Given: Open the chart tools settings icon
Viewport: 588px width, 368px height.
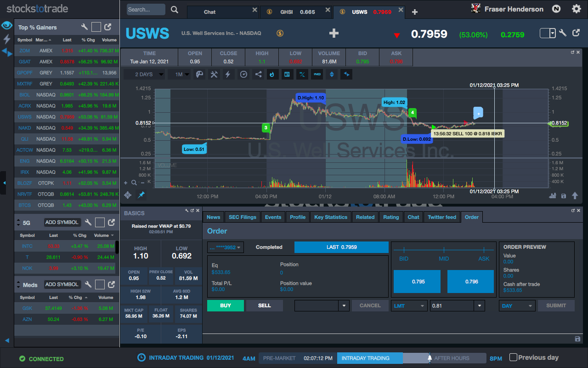Looking at the screenshot, I should [x=214, y=74].
